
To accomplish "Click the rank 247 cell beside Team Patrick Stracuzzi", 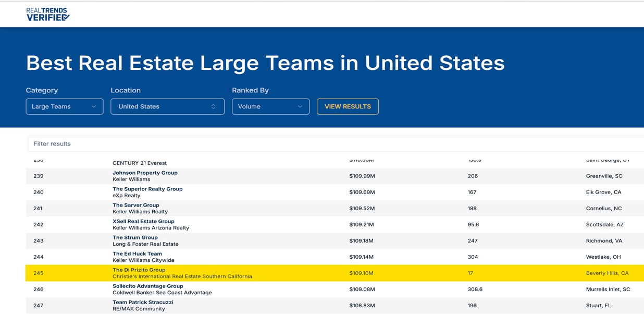I will point(39,306).
